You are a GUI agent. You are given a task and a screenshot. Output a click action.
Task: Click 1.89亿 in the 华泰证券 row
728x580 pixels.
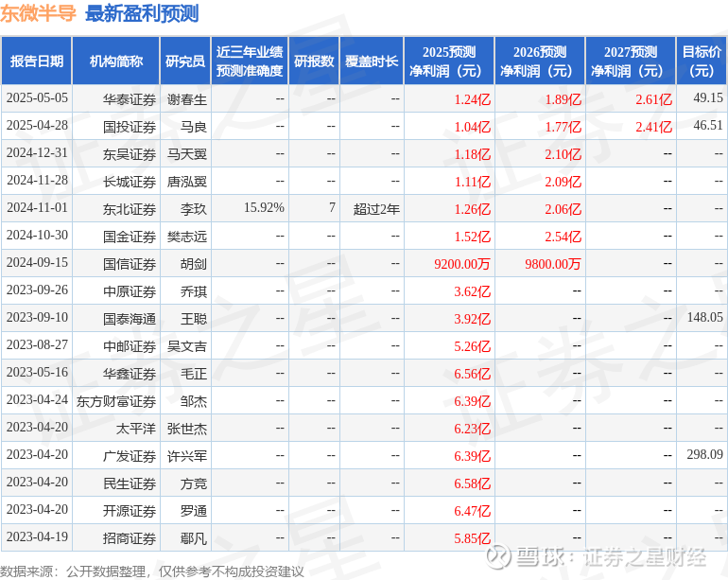563,99
